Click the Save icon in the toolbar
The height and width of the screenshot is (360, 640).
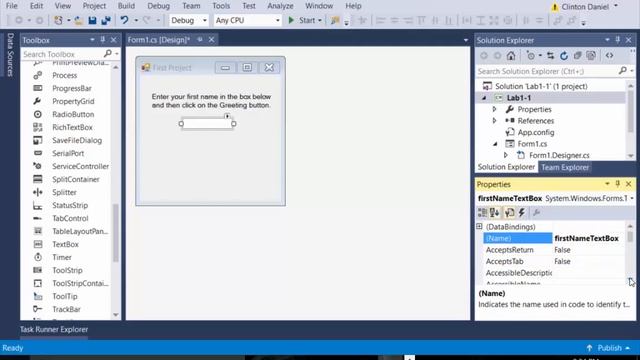click(92, 20)
